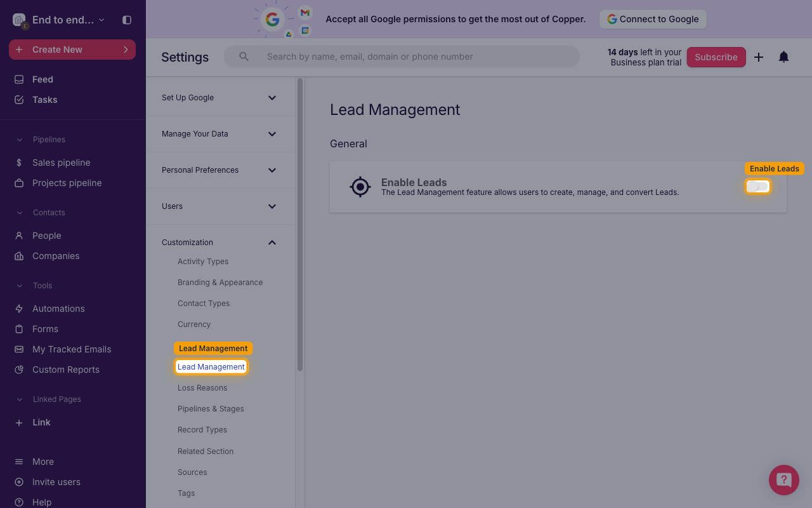Open Currency settings
Viewport: 812px width, 508px height.
[x=194, y=324]
